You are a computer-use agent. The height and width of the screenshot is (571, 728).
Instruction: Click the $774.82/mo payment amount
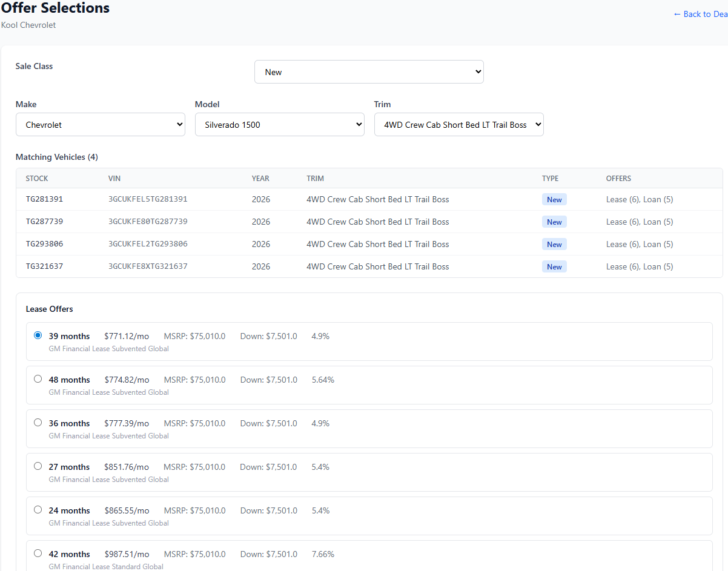click(127, 380)
